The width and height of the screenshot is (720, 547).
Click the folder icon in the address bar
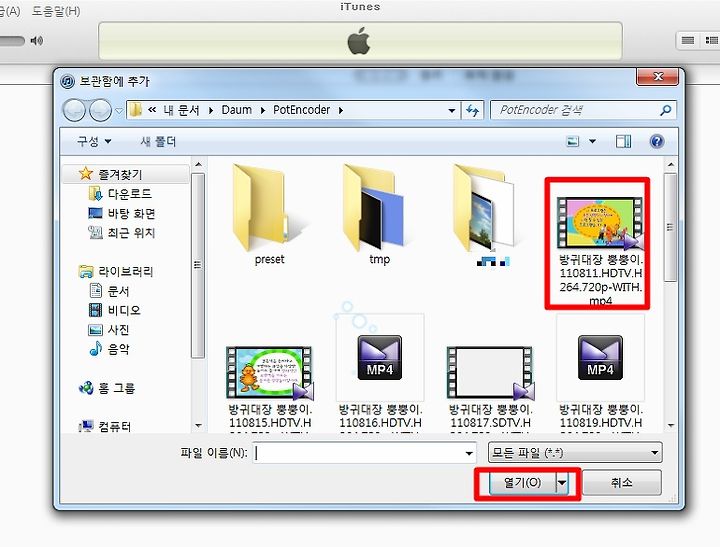[x=135, y=110]
